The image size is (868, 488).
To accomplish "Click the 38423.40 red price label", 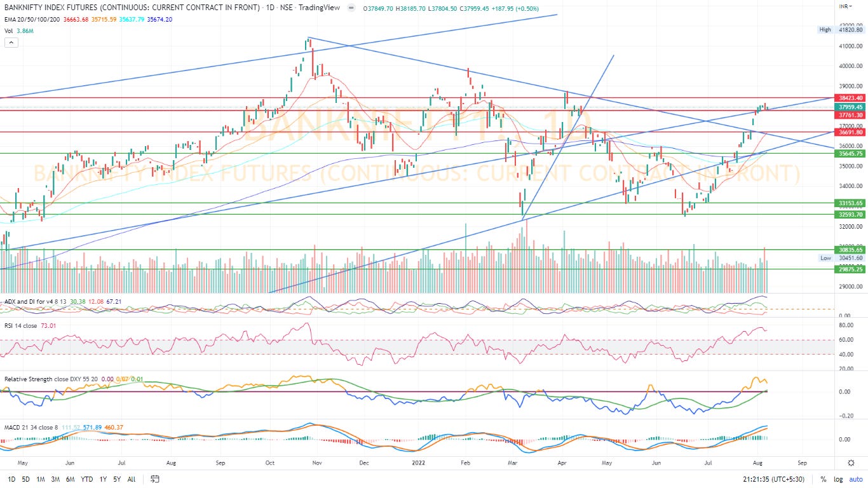I will [x=850, y=98].
